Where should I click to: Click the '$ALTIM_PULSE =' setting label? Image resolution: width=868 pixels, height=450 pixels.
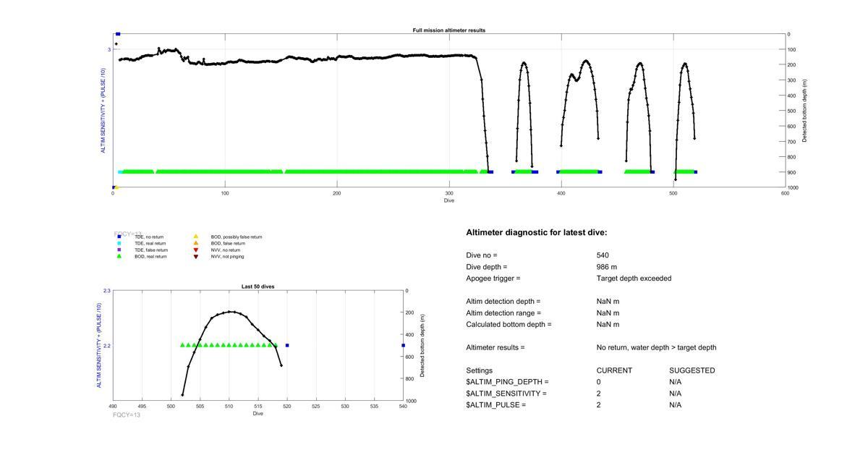496,405
